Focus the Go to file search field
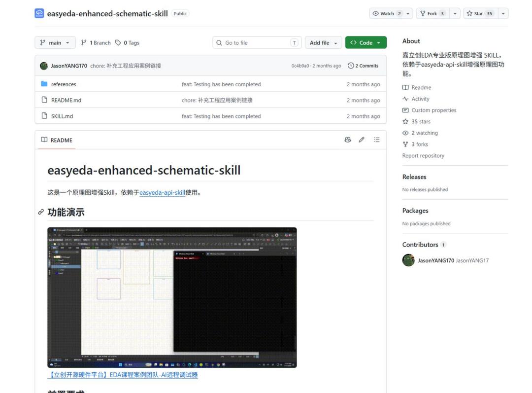532x393 pixels. (257, 43)
